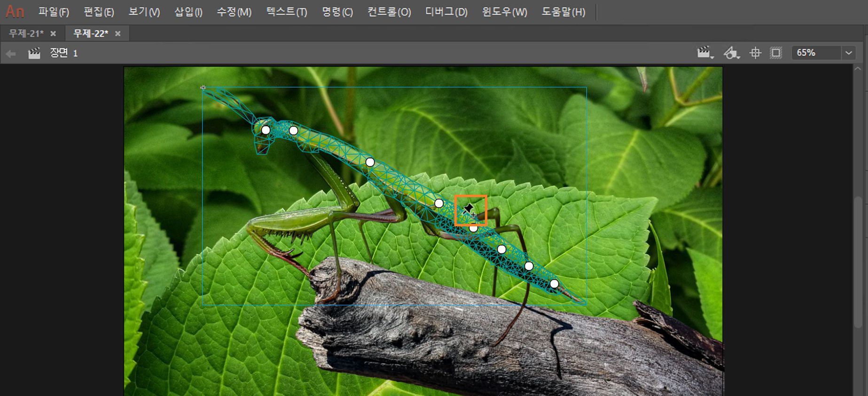Image resolution: width=868 pixels, height=396 pixels.
Task: Expand the stage zoom dropdown arrow
Action: pyautogui.click(x=849, y=53)
